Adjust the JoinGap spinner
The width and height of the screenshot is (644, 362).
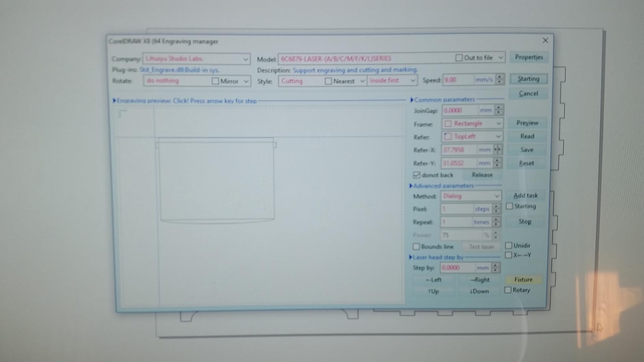[499, 110]
